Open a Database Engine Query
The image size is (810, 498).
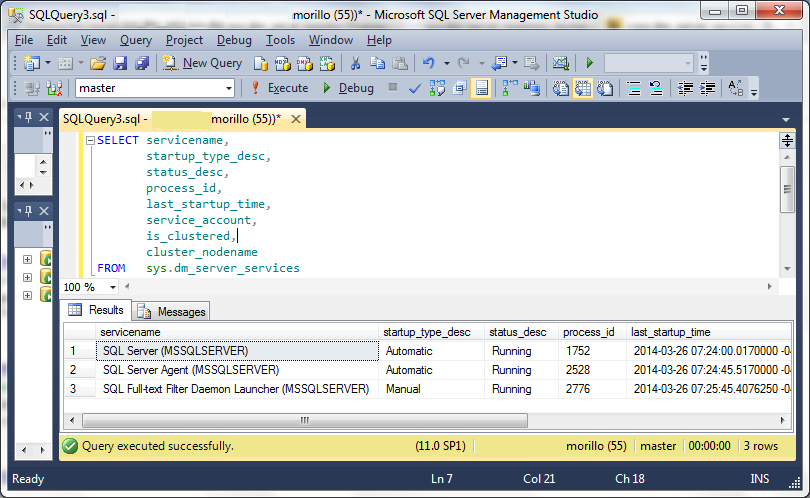click(x=261, y=63)
